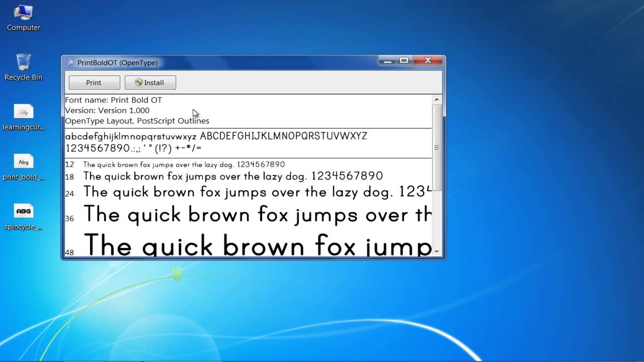644x362 pixels.
Task: Click the 36-point sample sentence
Action: click(x=257, y=215)
